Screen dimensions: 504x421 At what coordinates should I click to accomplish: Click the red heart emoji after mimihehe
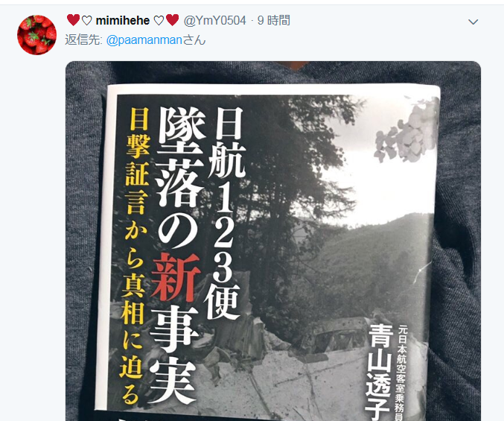coord(173,20)
